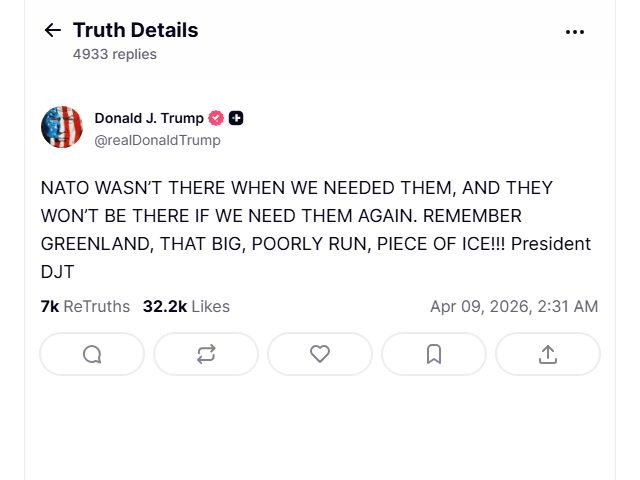Bookmark this Truth post

point(434,354)
